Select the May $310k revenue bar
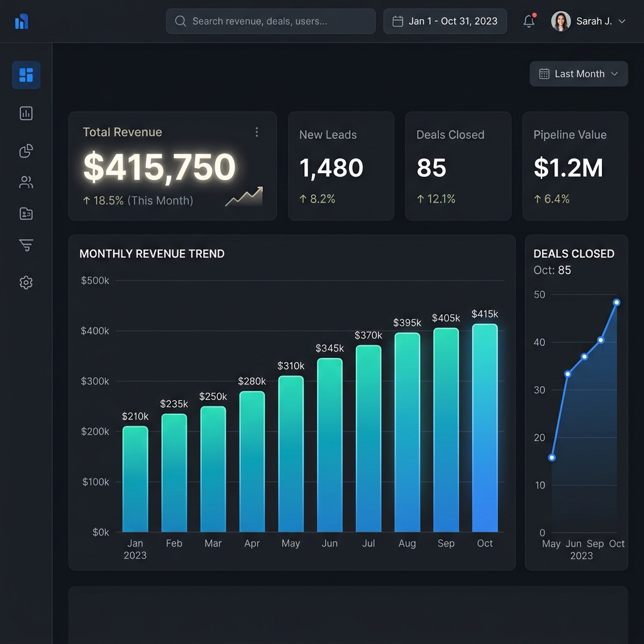The height and width of the screenshot is (644, 644). click(x=291, y=454)
